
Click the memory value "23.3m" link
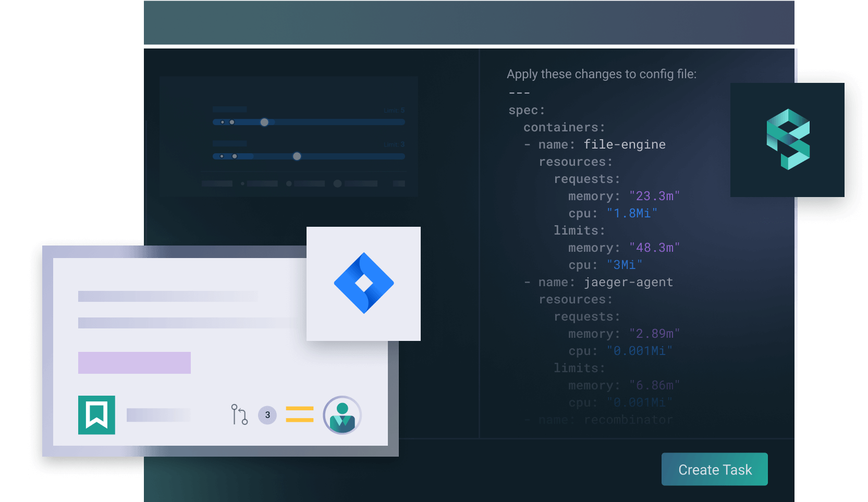pos(654,196)
